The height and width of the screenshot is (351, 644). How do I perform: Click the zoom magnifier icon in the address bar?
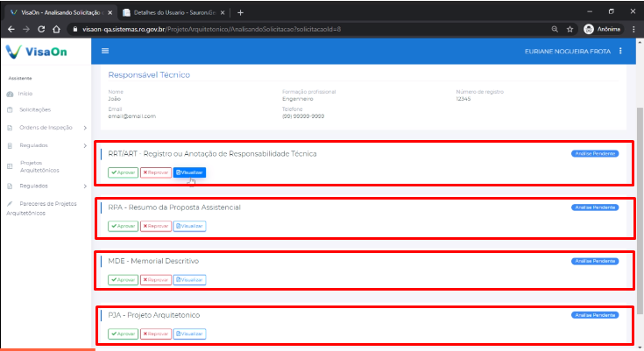[555, 29]
